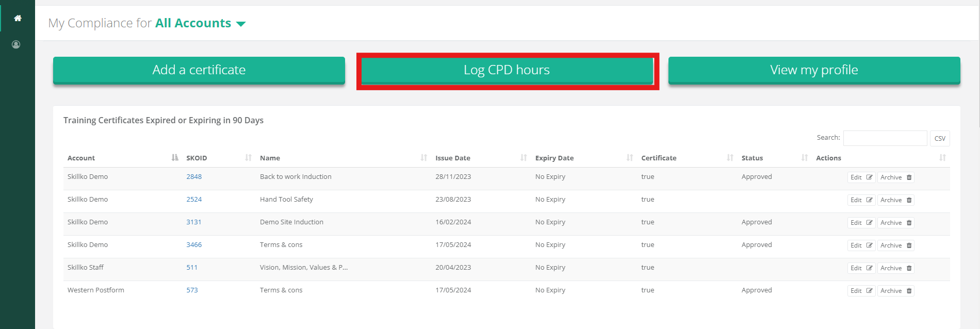
Task: Click 'Training Certificates Expired or Expiring' heading
Action: coord(164,120)
